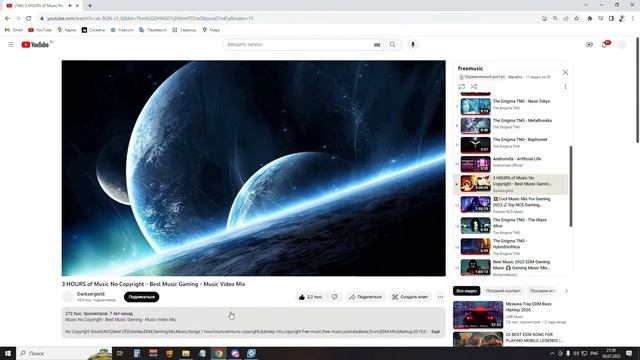640x360 pixels.
Task: Dislike the video with thumbs down
Action: [335, 297]
